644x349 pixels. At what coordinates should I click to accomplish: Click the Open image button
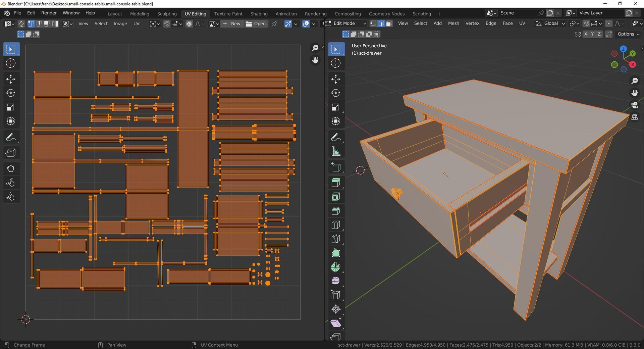[x=256, y=23]
